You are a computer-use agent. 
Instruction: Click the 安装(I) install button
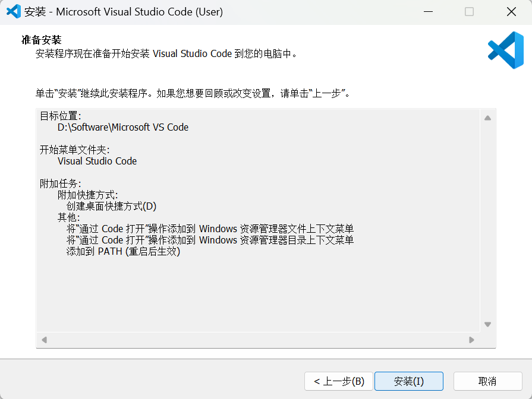pyautogui.click(x=408, y=381)
